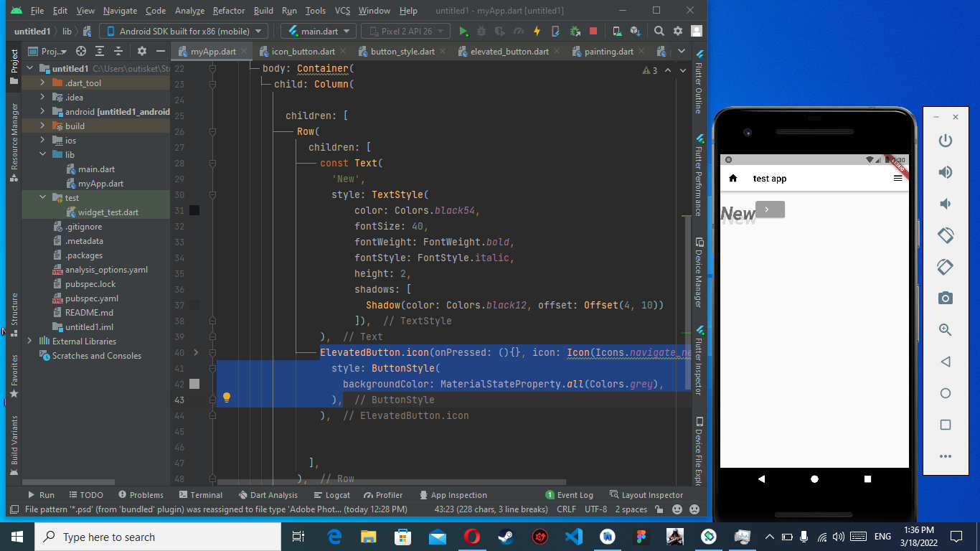Click the editor horizontal scrollbar

point(391,483)
